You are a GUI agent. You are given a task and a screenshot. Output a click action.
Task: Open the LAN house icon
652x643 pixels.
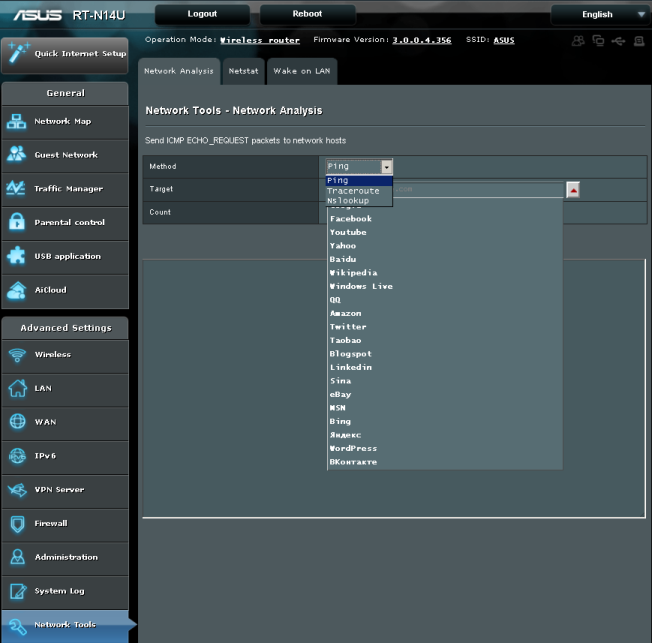pos(17,388)
